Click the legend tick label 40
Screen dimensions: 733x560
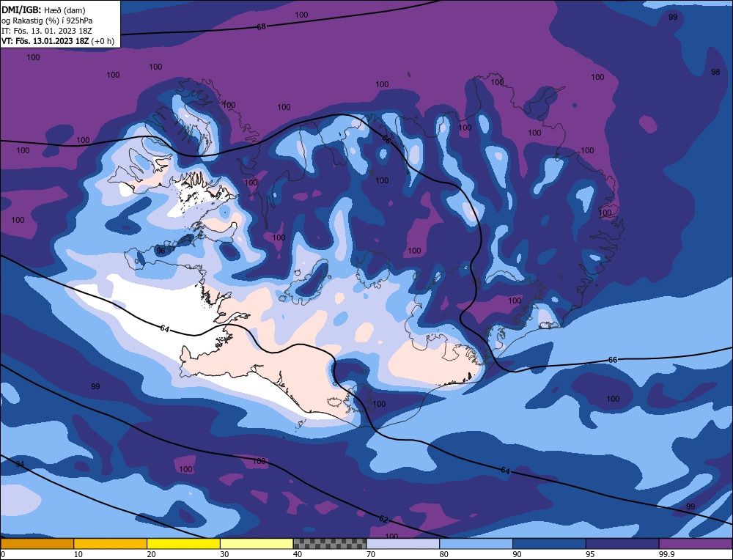(x=298, y=554)
